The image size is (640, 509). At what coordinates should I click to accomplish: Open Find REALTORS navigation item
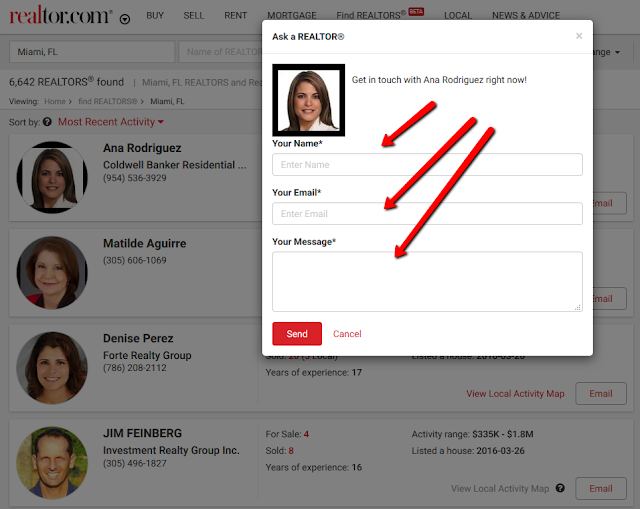pos(380,15)
